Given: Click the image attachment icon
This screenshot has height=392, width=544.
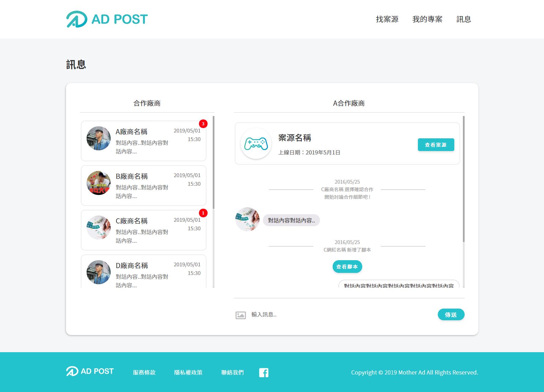Looking at the screenshot, I should point(241,315).
